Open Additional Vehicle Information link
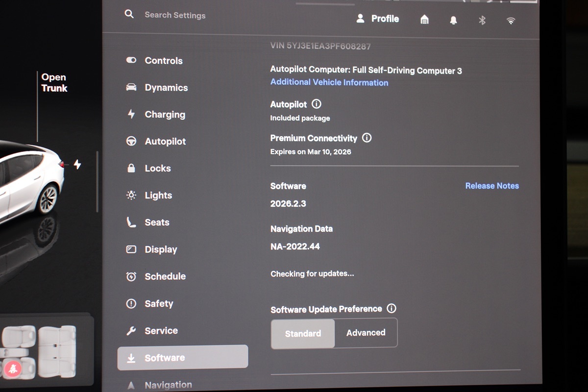The image size is (588, 392). coord(329,83)
